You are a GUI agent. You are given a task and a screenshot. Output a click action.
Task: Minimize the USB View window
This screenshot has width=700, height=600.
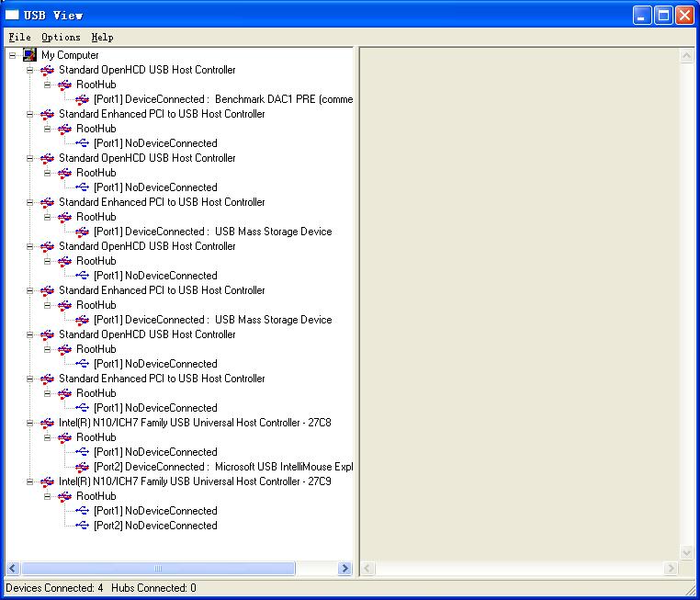[641, 16]
